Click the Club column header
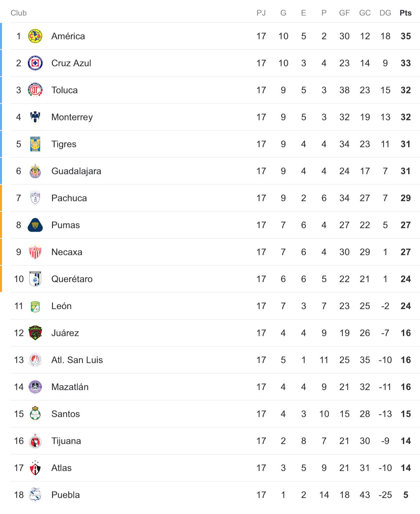Image resolution: width=420 pixels, height=514 pixels. [18, 13]
